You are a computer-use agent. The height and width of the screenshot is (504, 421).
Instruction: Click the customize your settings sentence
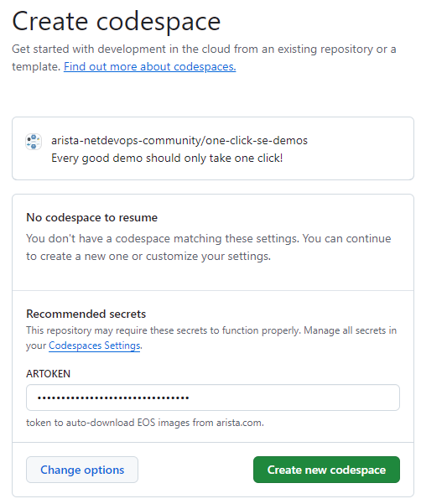pyautogui.click(x=148, y=256)
